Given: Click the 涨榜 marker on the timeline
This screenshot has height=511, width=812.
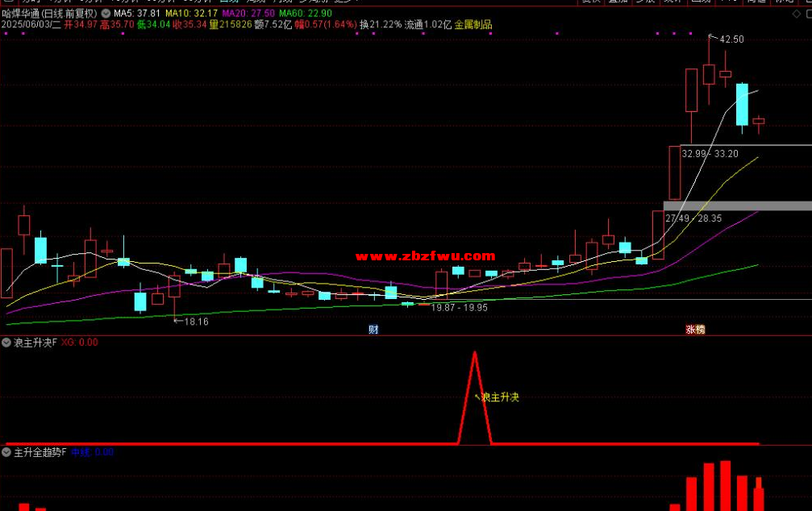Looking at the screenshot, I should (695, 330).
